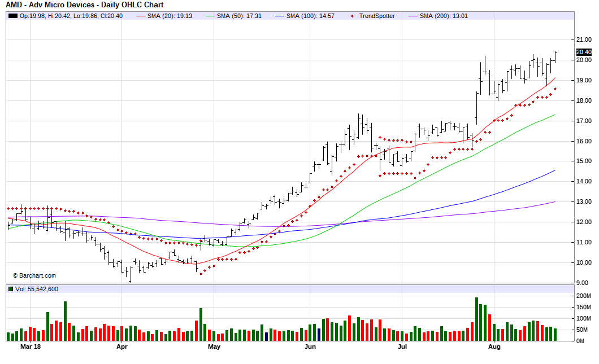
Task: Select the SMA (100): 14.57 legend entry
Action: tap(305, 16)
